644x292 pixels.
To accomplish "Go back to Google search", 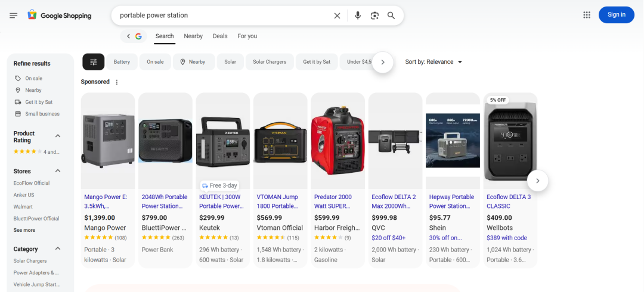I will pos(134,36).
